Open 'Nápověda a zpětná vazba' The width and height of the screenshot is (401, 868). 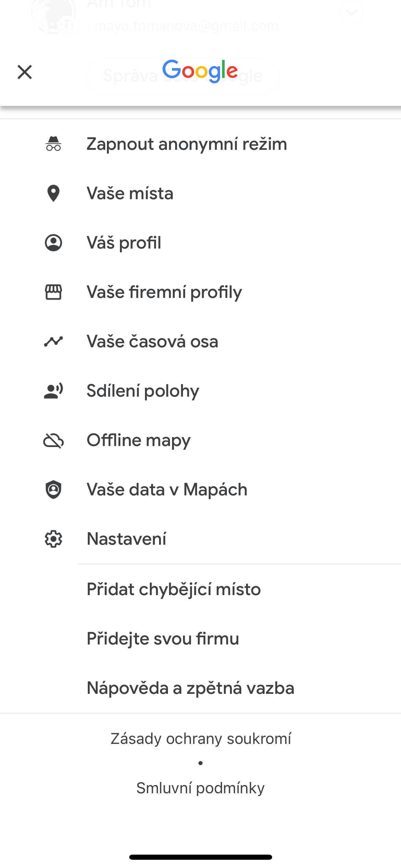pyautogui.click(x=191, y=688)
